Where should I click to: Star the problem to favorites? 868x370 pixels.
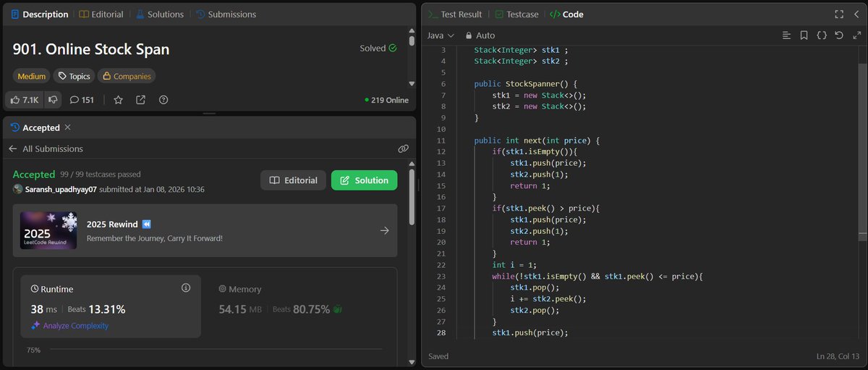click(x=118, y=100)
